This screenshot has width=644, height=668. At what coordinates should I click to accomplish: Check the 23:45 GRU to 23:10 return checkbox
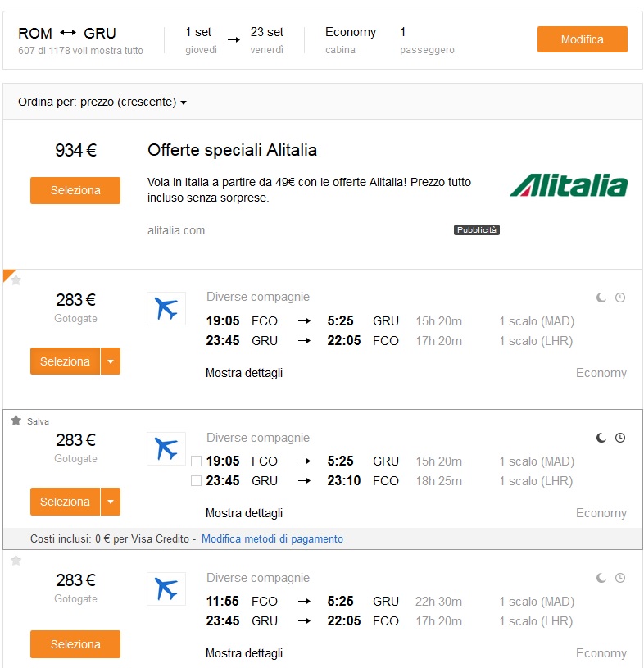[196, 481]
